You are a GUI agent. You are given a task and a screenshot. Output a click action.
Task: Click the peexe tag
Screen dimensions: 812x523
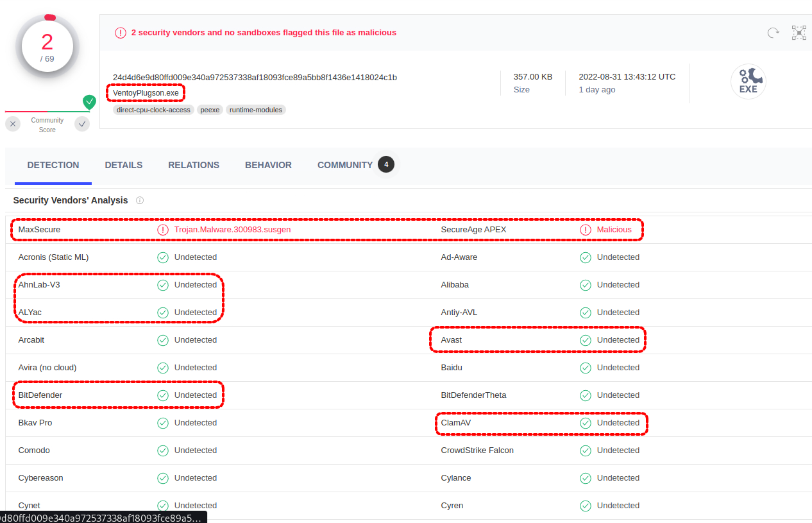click(210, 110)
